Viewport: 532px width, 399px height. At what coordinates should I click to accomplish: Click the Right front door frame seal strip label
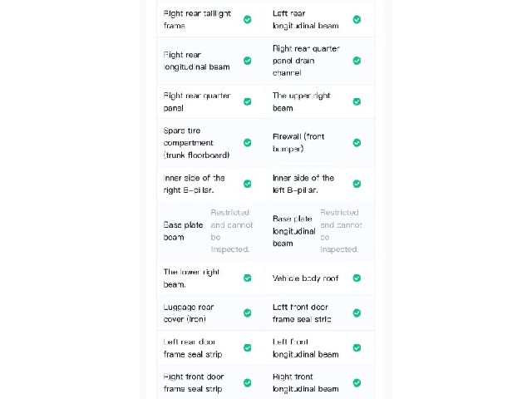pyautogui.click(x=194, y=382)
